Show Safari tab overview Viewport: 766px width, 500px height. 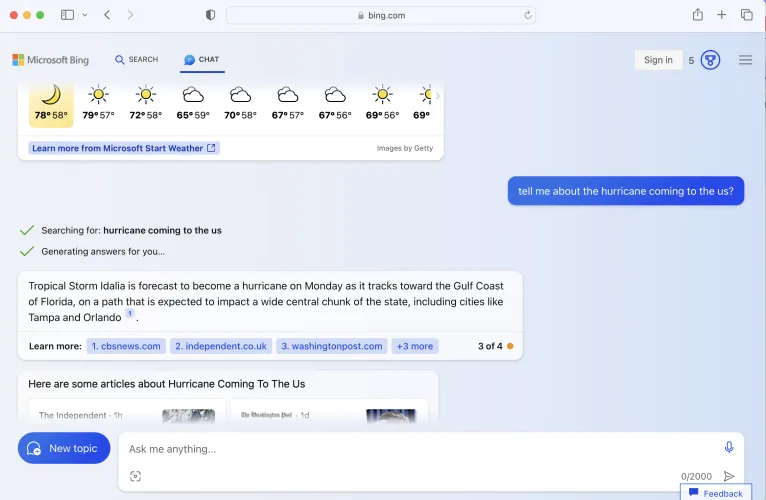747,15
